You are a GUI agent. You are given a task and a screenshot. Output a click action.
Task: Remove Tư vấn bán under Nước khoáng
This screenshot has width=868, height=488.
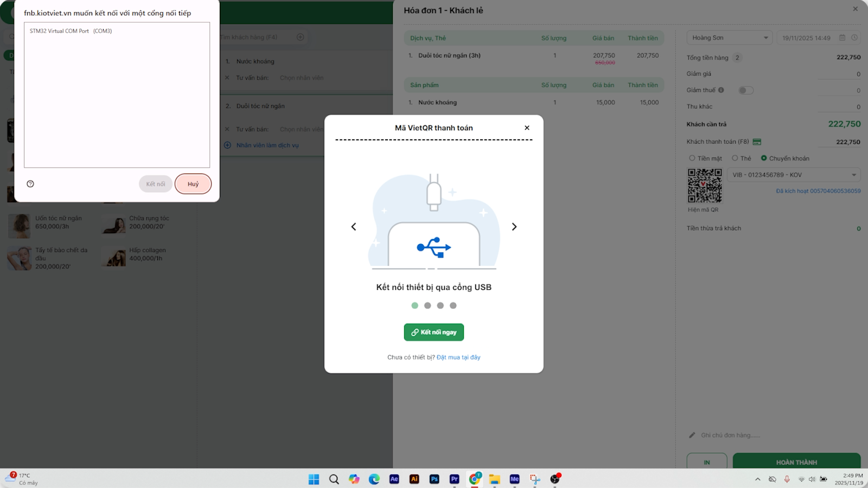[227, 78]
